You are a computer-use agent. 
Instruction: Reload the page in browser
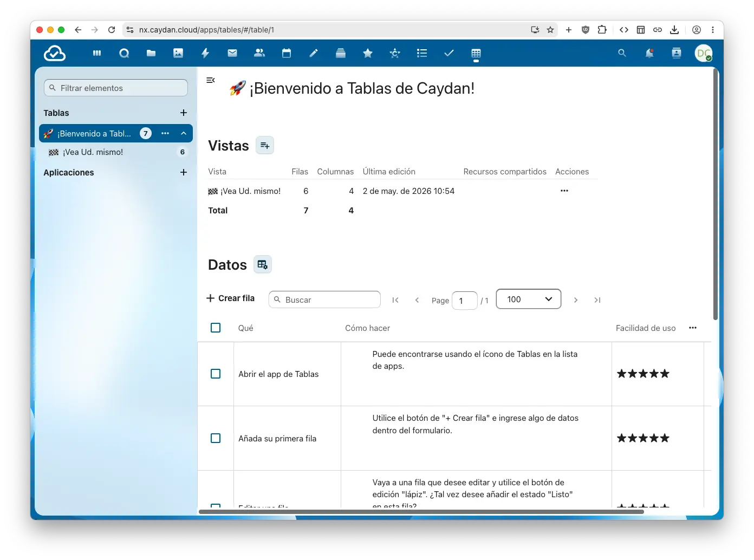[x=112, y=30]
